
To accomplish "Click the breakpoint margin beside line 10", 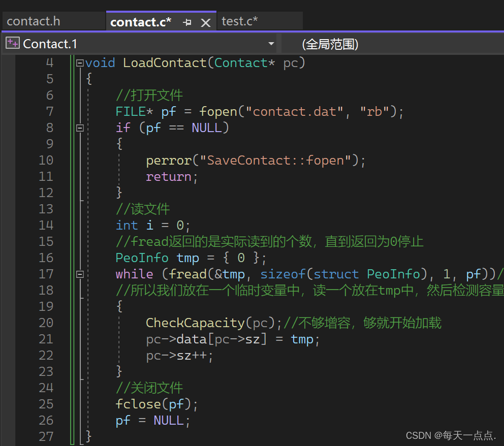I will coord(8,161).
